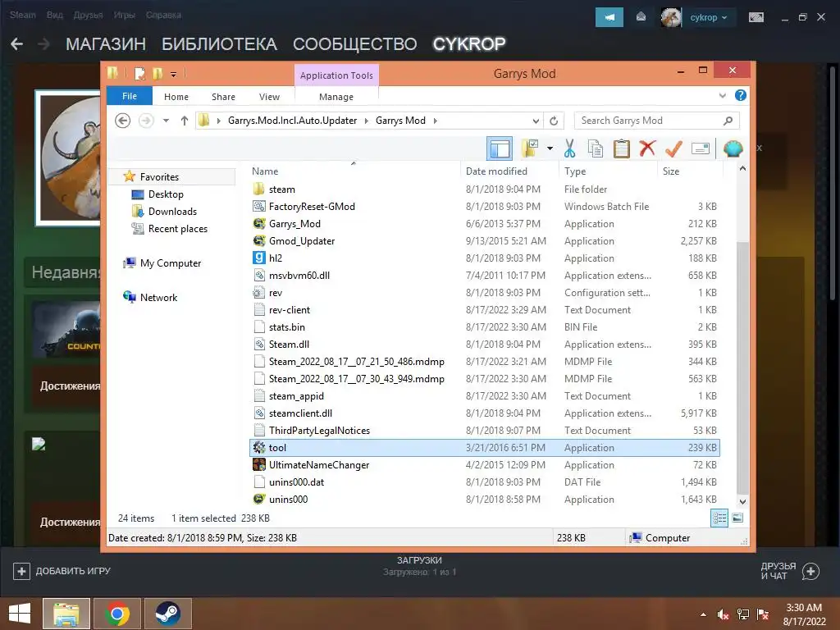
Task: Switch to details view icon in status bar
Action: pos(719,518)
